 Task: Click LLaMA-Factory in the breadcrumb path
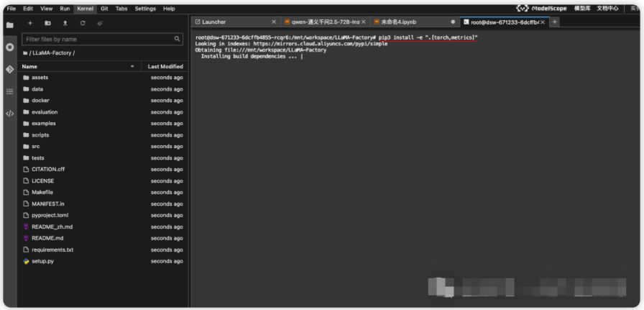[52, 53]
